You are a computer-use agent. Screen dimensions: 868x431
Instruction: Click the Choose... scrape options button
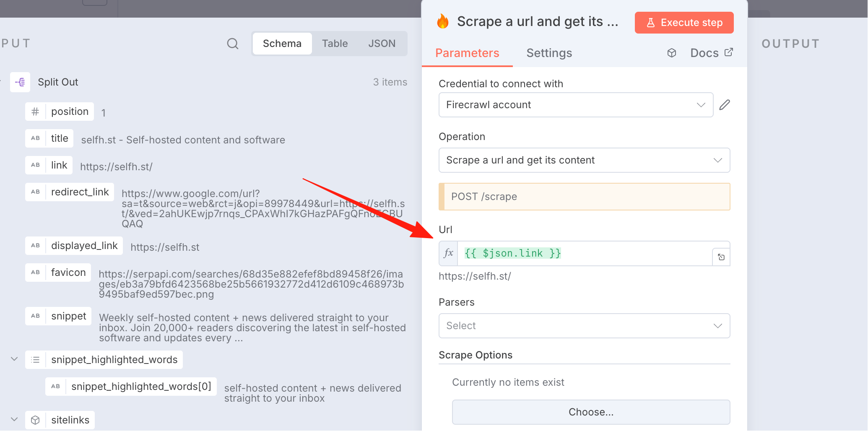point(591,412)
